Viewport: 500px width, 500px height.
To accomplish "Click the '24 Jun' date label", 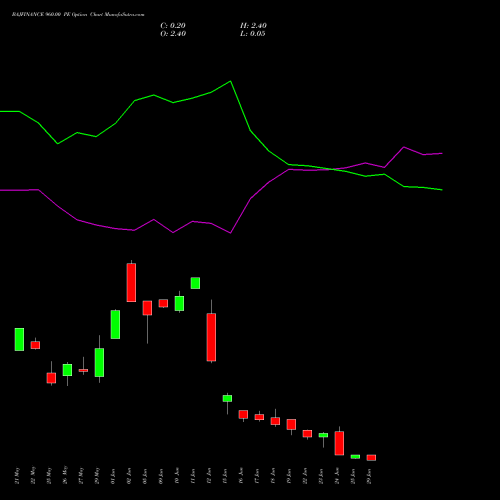I will (x=337, y=476).
